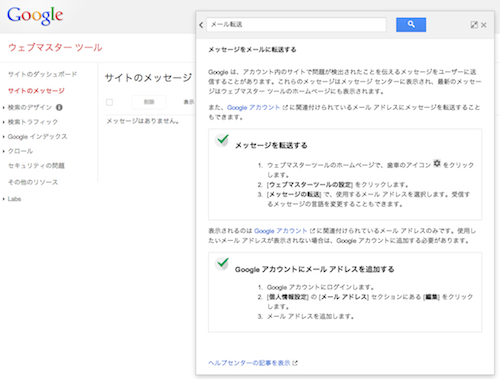Click external link icon after second Google アカウント
Screen dimensions: 500x379
[x=312, y=231]
